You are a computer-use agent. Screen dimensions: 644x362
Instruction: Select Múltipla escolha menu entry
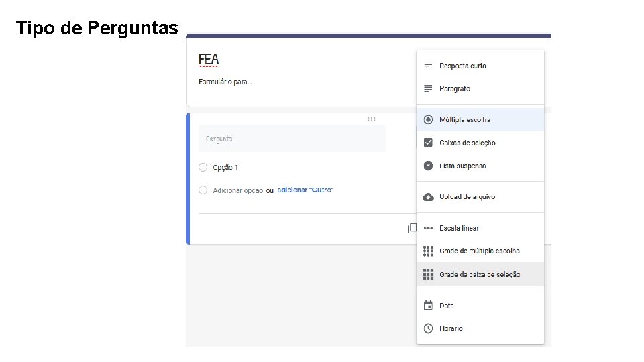[480, 119]
